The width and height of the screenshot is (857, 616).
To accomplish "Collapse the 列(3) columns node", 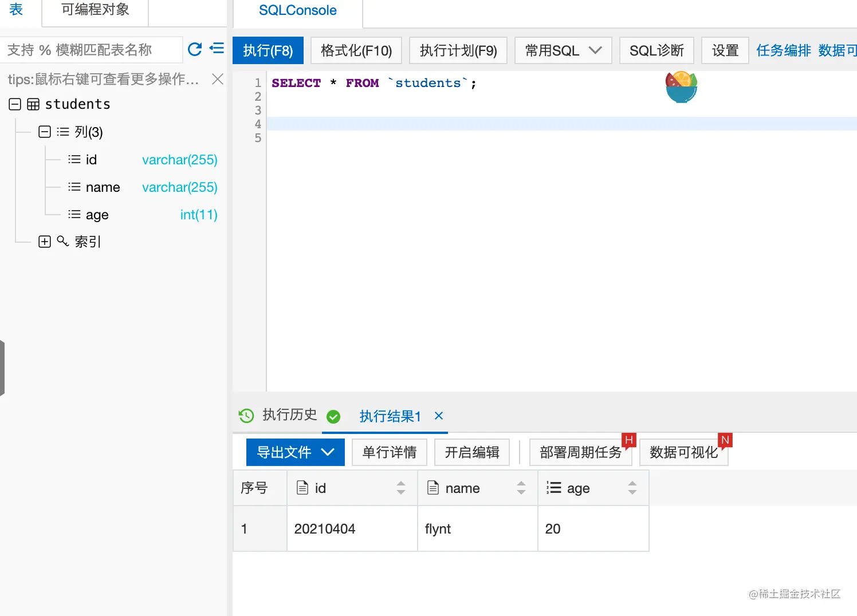I will (45, 132).
